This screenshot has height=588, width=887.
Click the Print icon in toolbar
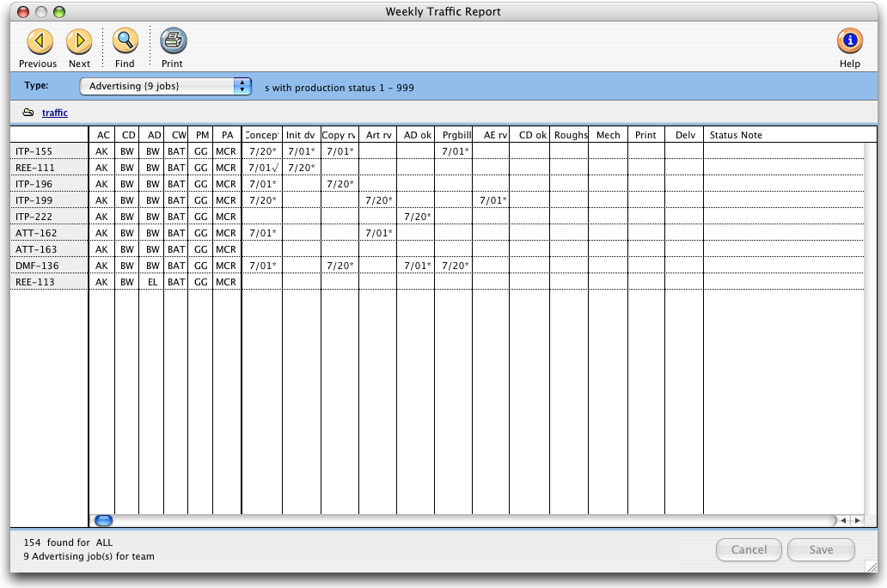click(x=173, y=41)
